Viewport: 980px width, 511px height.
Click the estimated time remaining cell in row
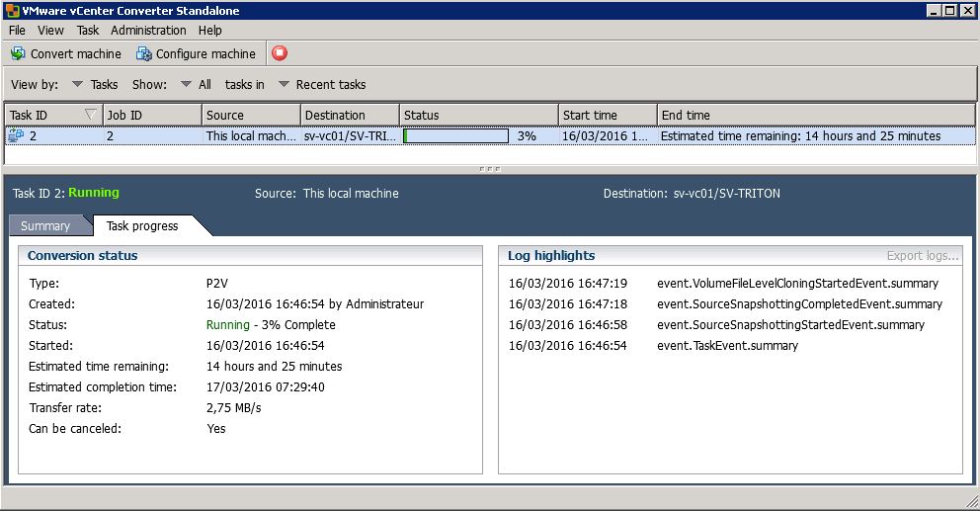click(800, 135)
